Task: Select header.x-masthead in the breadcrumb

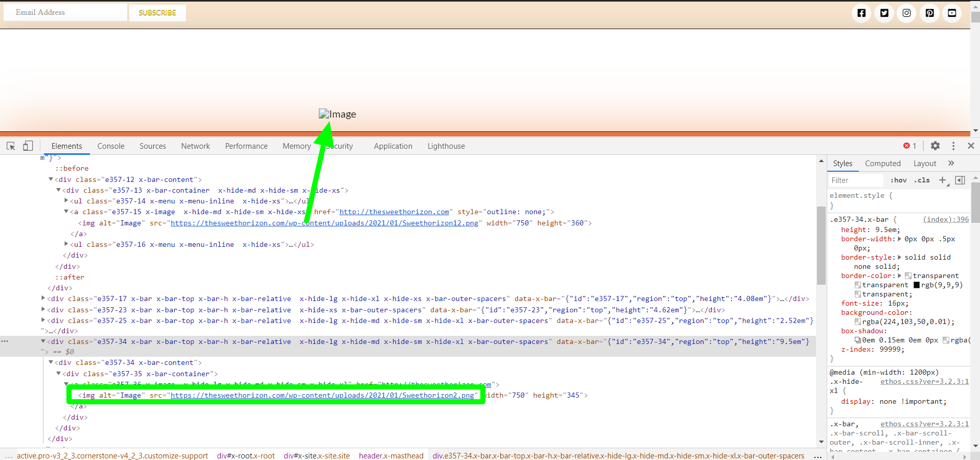Action: point(391,455)
